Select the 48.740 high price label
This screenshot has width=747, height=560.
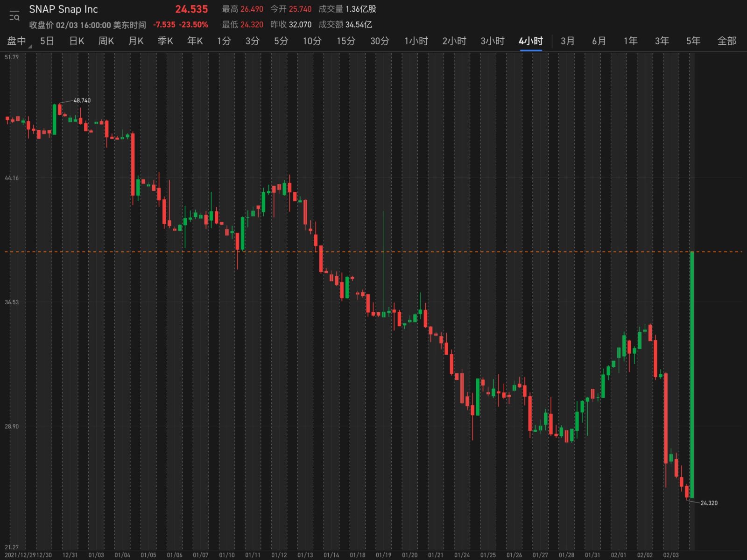coord(82,100)
